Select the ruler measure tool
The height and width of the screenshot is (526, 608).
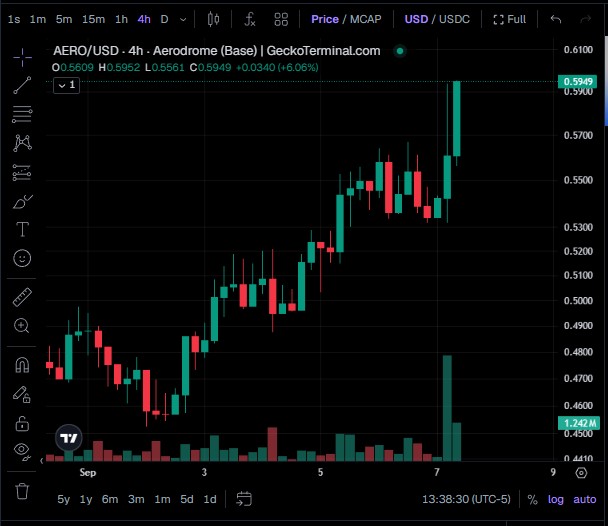click(x=22, y=297)
